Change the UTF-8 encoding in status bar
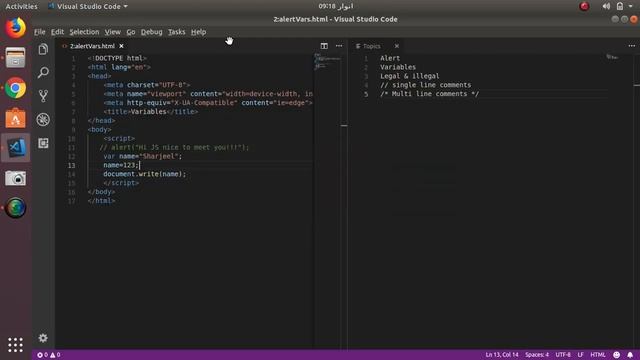The height and width of the screenshot is (360, 640). [563, 355]
